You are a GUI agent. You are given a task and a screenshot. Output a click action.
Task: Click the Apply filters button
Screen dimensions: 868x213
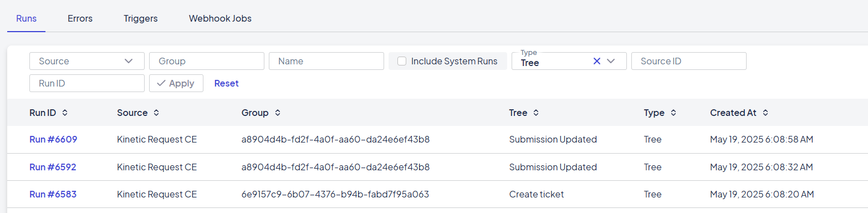pyautogui.click(x=176, y=83)
